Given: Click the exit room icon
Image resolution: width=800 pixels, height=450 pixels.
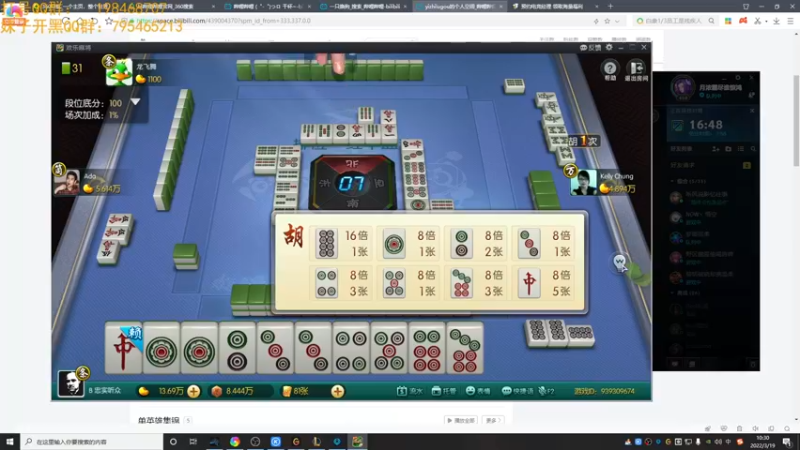Looking at the screenshot, I should [636, 70].
